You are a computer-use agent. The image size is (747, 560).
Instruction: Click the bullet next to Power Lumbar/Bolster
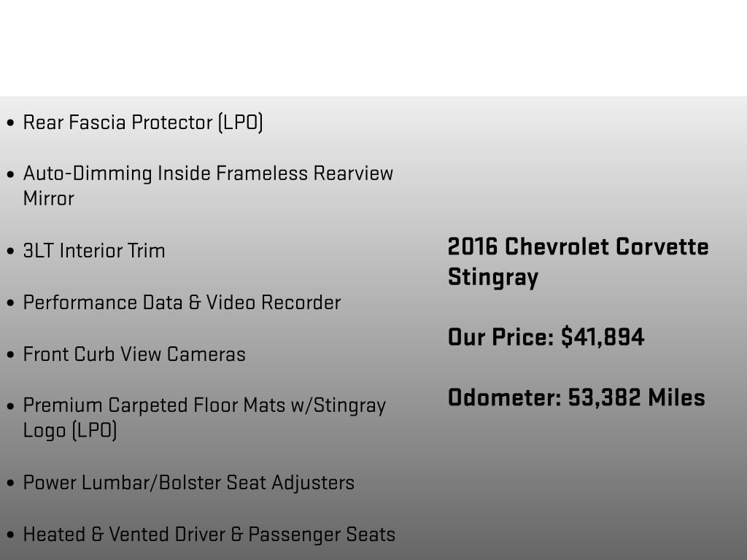coord(10,483)
